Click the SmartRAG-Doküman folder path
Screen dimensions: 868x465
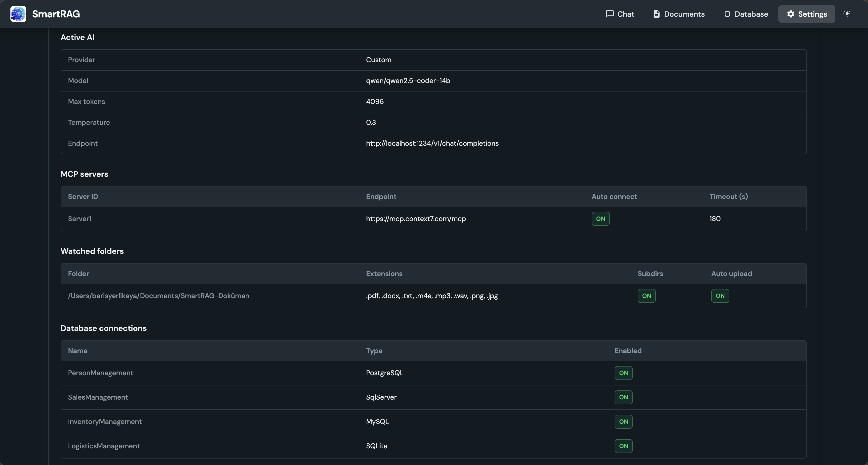[159, 296]
